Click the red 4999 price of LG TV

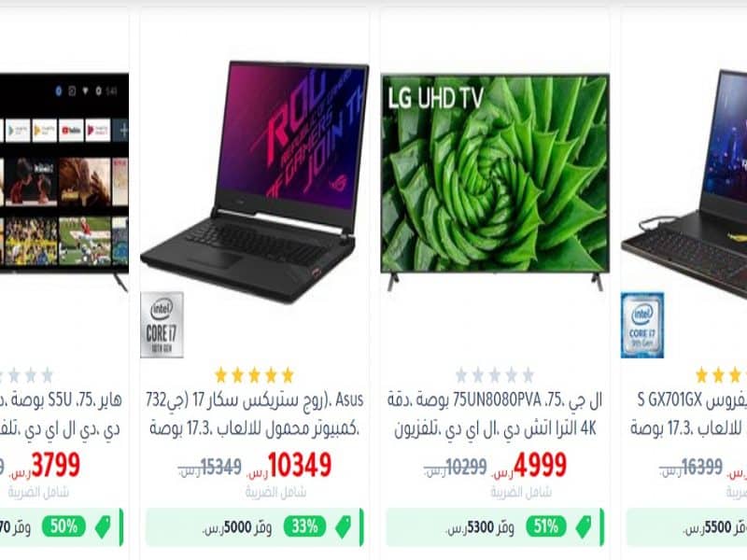point(541,465)
